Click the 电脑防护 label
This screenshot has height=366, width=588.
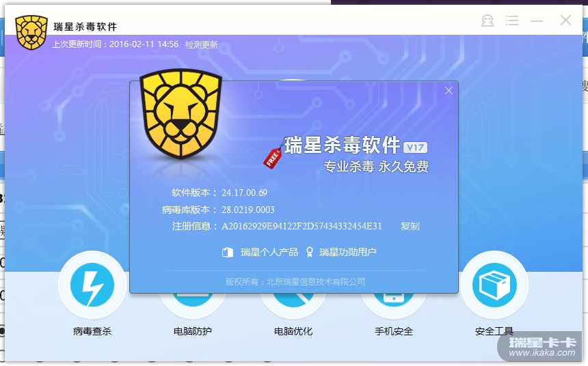click(192, 331)
